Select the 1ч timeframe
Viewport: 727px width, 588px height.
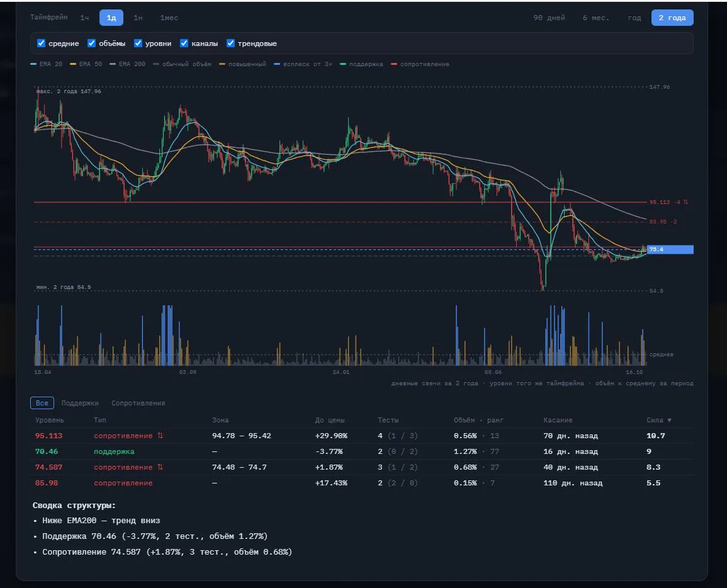click(84, 18)
